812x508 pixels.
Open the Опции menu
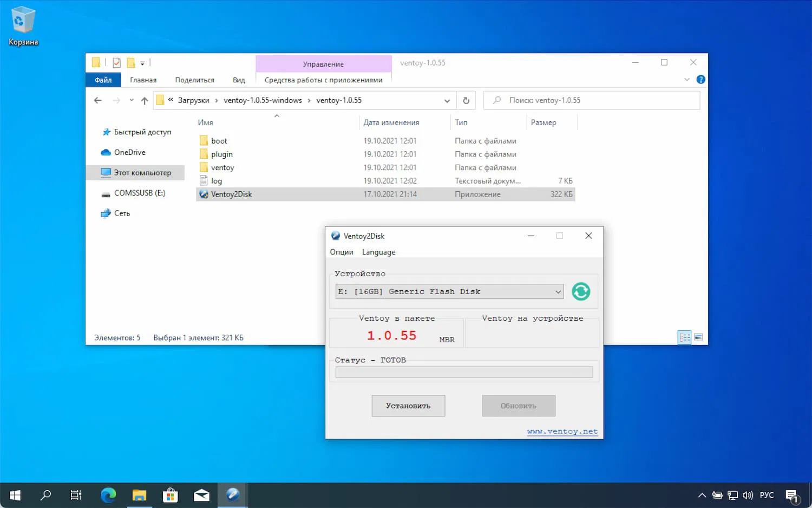click(341, 252)
